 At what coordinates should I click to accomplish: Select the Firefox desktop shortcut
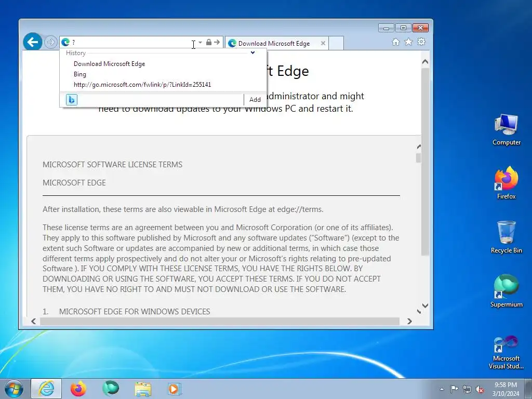[x=506, y=183]
